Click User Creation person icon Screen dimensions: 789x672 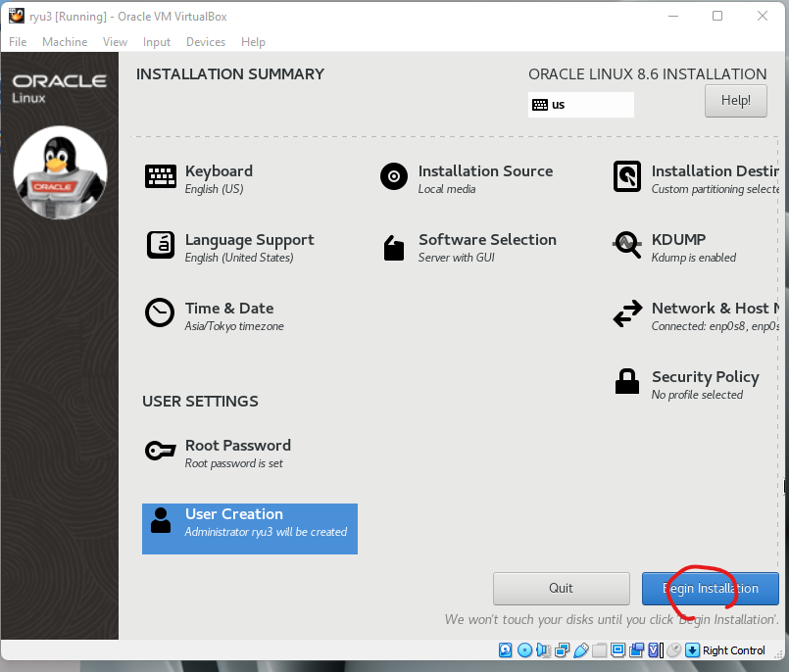(x=161, y=520)
